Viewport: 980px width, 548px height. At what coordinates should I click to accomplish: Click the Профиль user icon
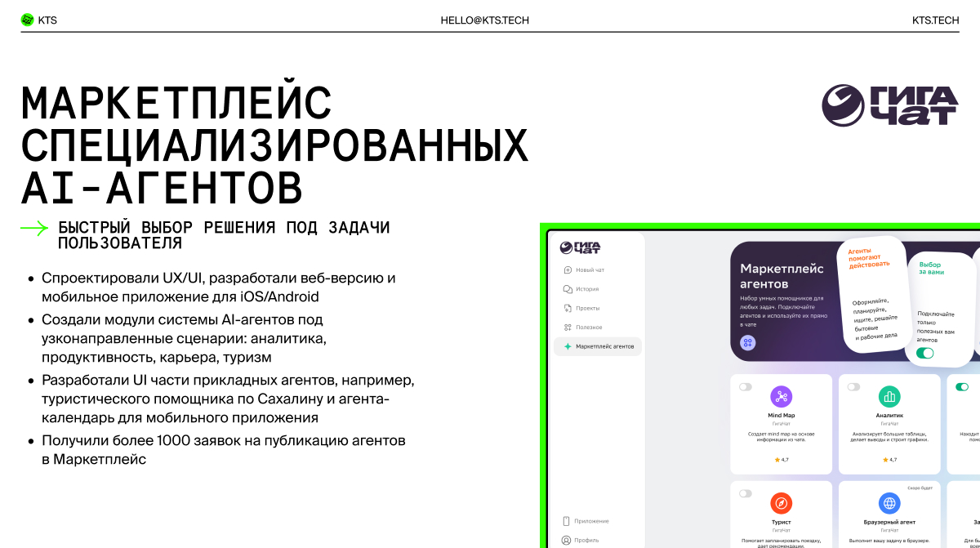point(567,540)
